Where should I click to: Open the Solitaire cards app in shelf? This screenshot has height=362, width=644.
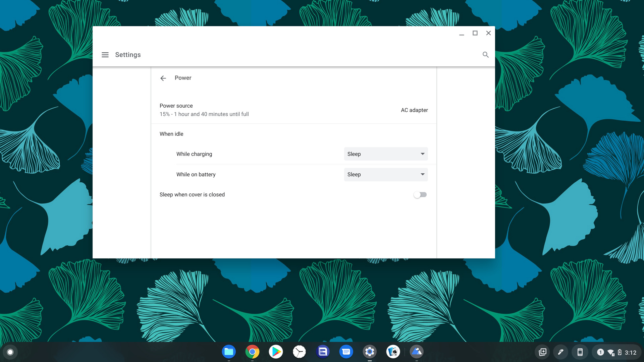(x=393, y=352)
